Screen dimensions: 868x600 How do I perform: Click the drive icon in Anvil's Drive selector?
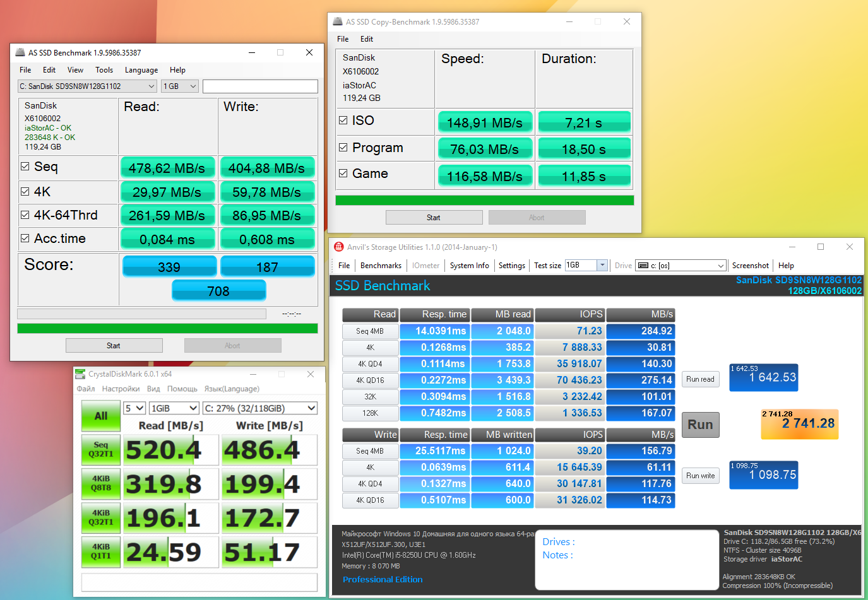coord(643,266)
